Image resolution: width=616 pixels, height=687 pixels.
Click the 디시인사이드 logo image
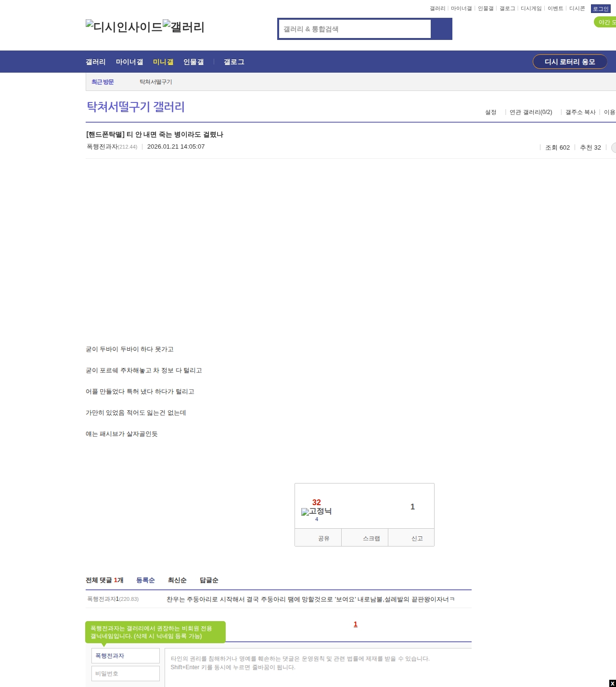pos(124,26)
